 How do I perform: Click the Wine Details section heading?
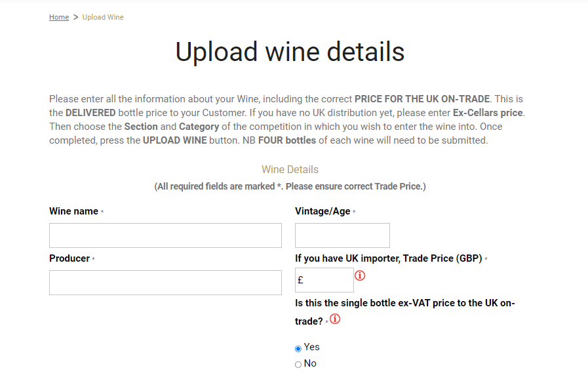(x=290, y=170)
